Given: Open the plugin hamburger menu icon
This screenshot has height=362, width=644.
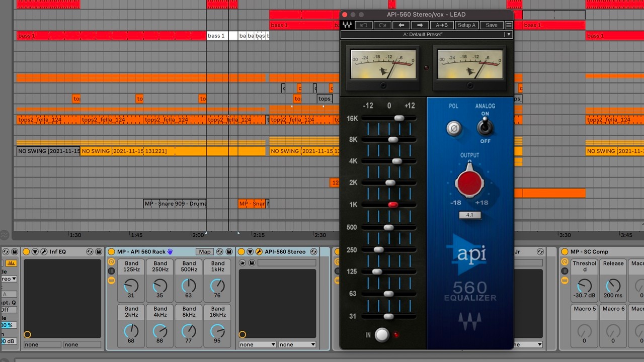Looking at the screenshot, I should pos(509,25).
